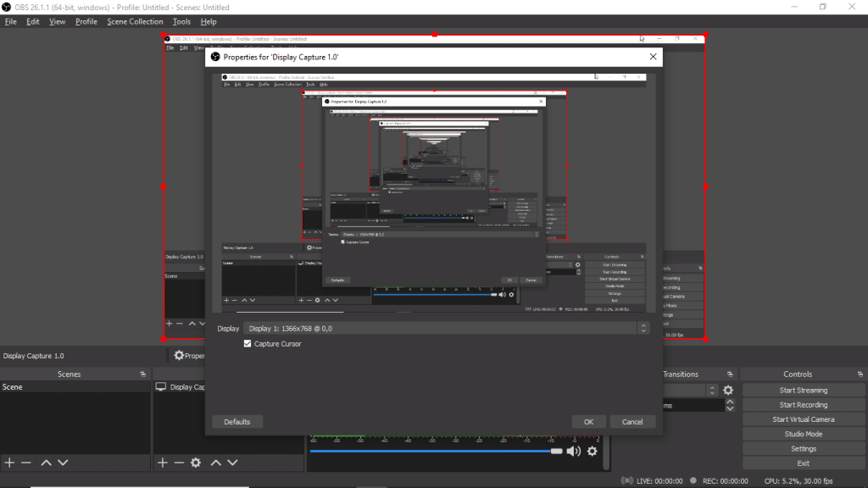The height and width of the screenshot is (488, 868).
Task: Click Start Recording
Action: click(x=804, y=405)
